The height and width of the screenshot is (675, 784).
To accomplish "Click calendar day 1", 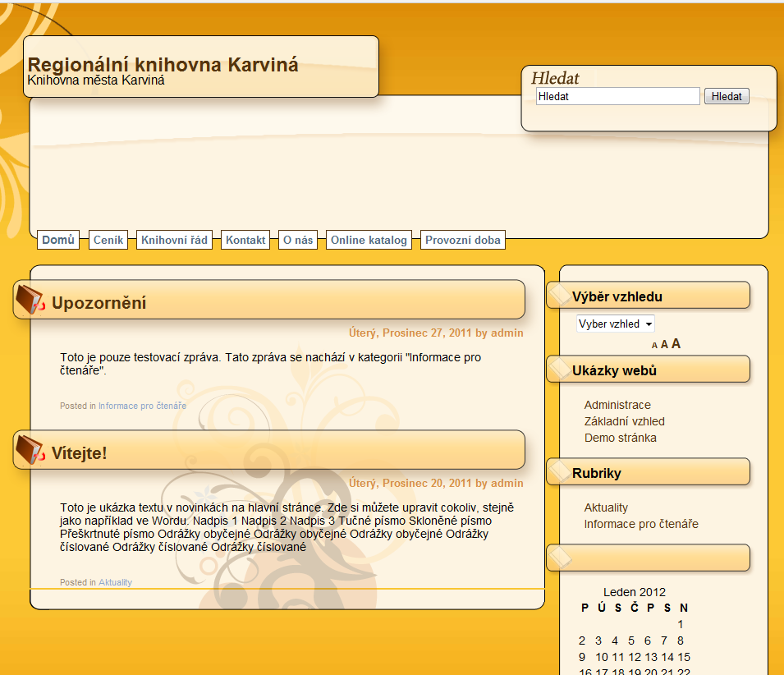I will click(681, 625).
